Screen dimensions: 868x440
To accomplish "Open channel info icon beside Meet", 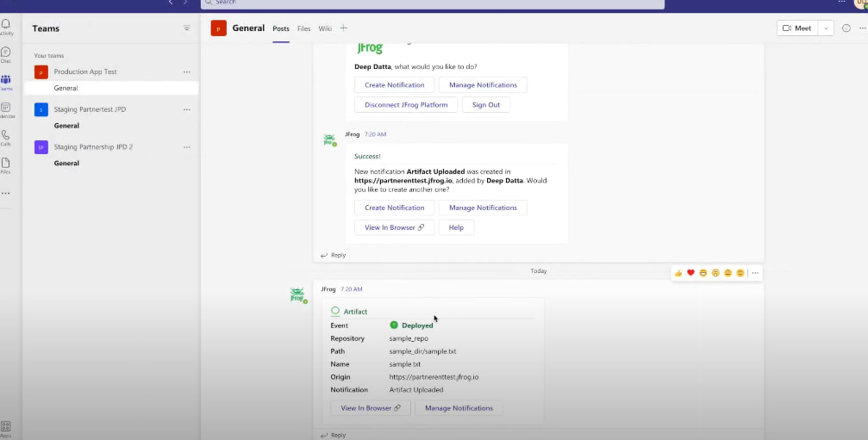I will pos(846,28).
